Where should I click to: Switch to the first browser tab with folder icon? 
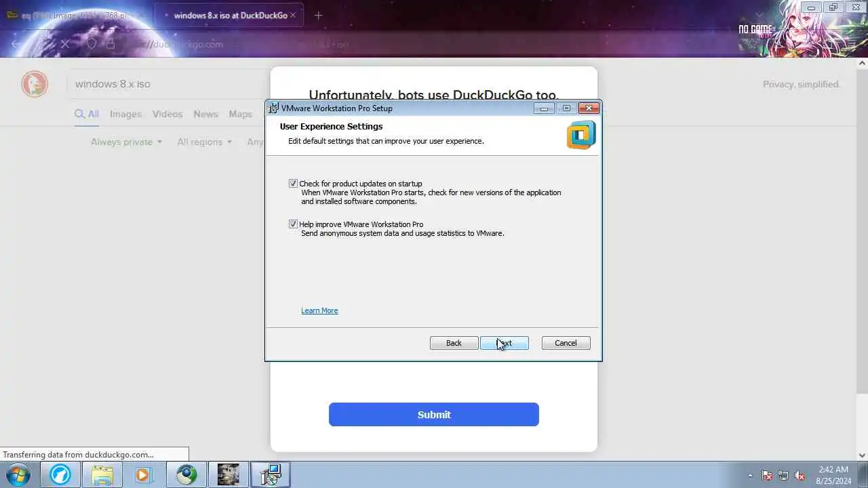coord(75,15)
